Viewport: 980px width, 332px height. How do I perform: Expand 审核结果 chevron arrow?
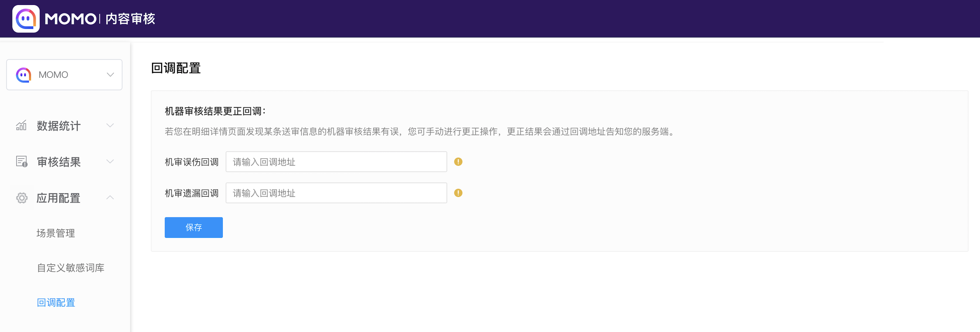(110, 161)
